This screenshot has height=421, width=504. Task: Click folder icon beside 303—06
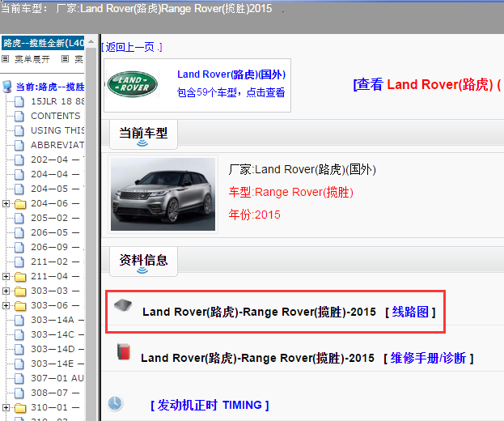pos(20,305)
